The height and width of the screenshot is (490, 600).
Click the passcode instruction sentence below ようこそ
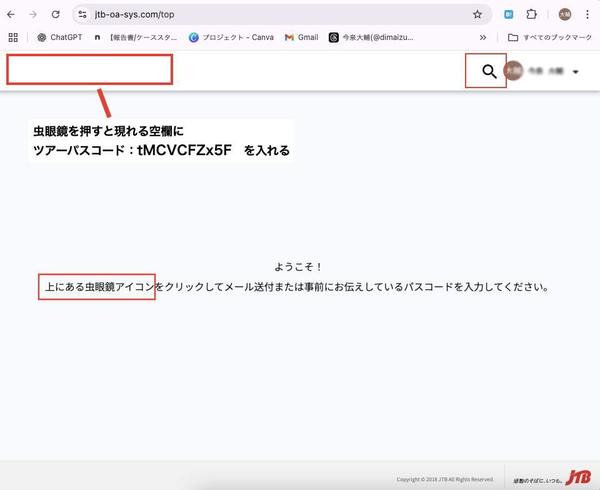297,287
